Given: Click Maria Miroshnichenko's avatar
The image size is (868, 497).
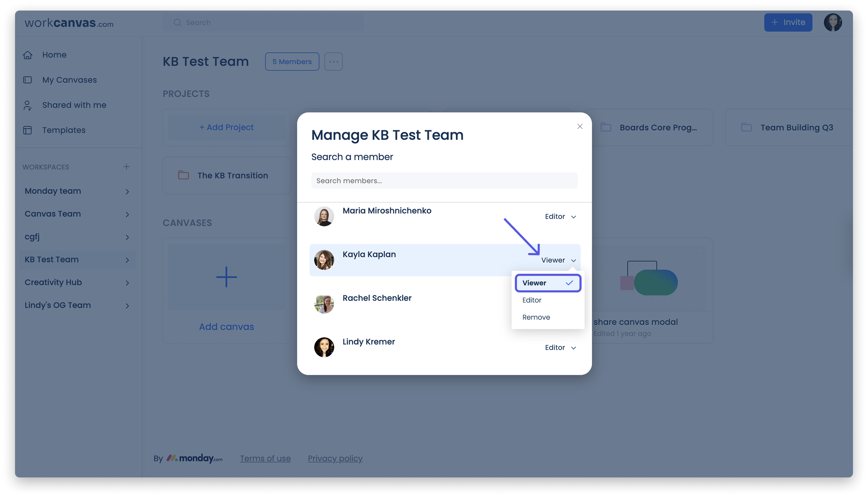Looking at the screenshot, I should [324, 216].
